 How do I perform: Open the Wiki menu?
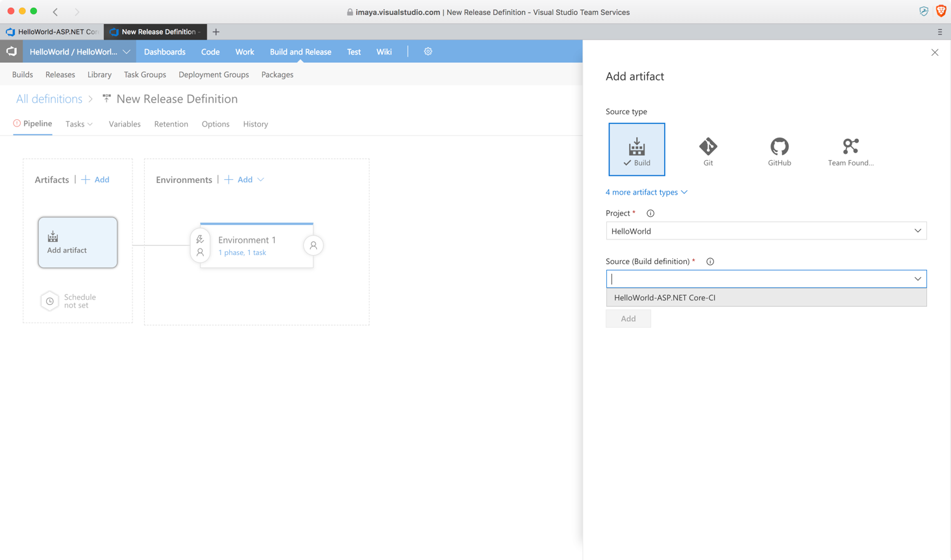coord(384,52)
